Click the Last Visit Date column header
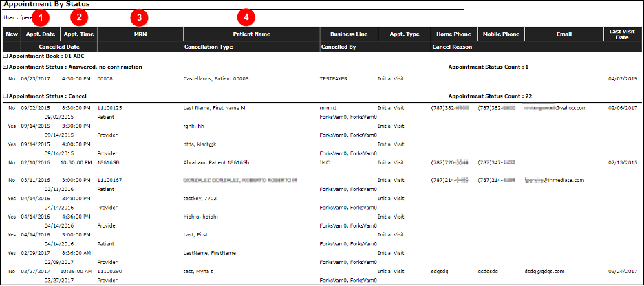Image resolution: width=644 pixels, height=286 pixels. pos(622,34)
